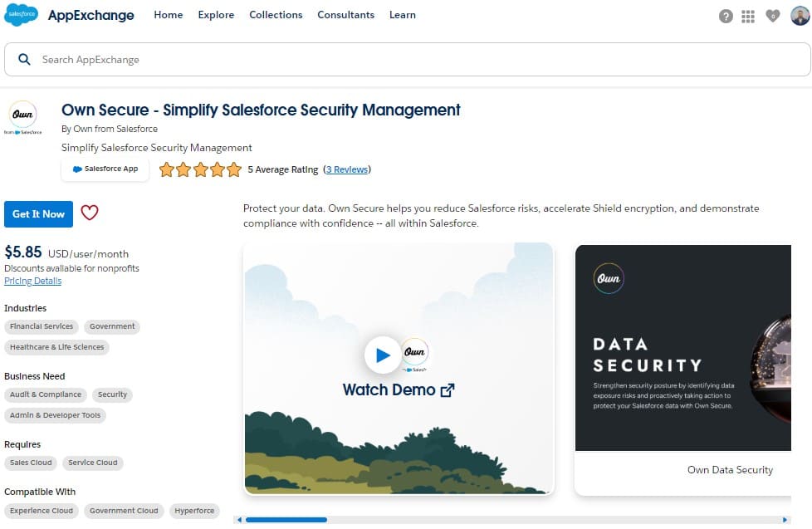Play the Watch Demo video
The image size is (812, 529).
click(383, 355)
